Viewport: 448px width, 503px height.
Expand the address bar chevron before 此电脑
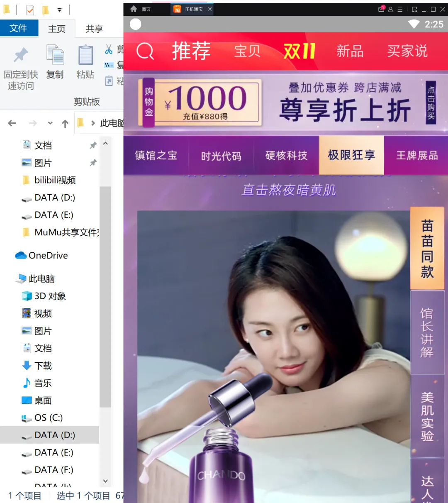tap(93, 123)
